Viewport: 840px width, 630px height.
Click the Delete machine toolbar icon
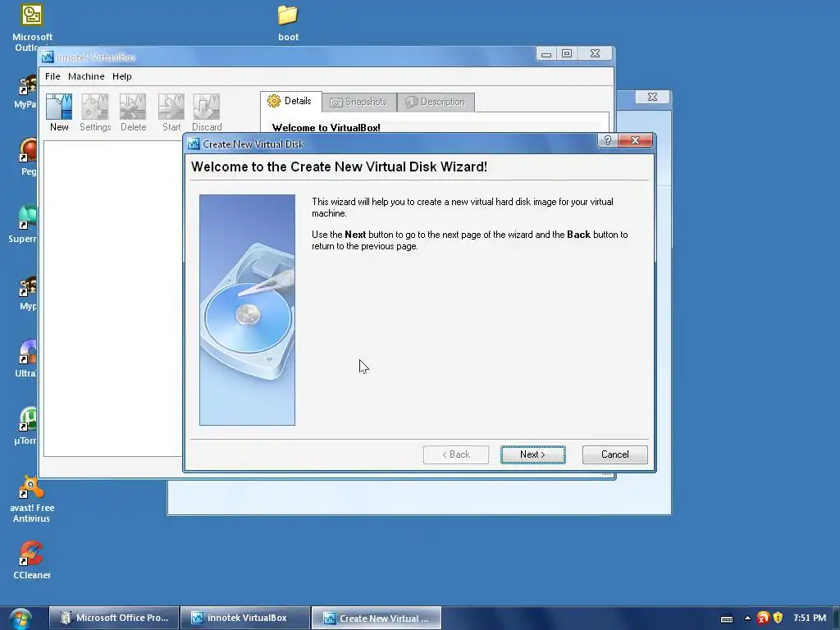tap(133, 112)
